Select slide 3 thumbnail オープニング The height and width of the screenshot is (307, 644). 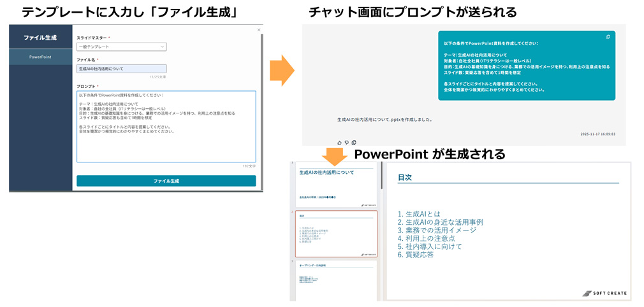(x=336, y=281)
